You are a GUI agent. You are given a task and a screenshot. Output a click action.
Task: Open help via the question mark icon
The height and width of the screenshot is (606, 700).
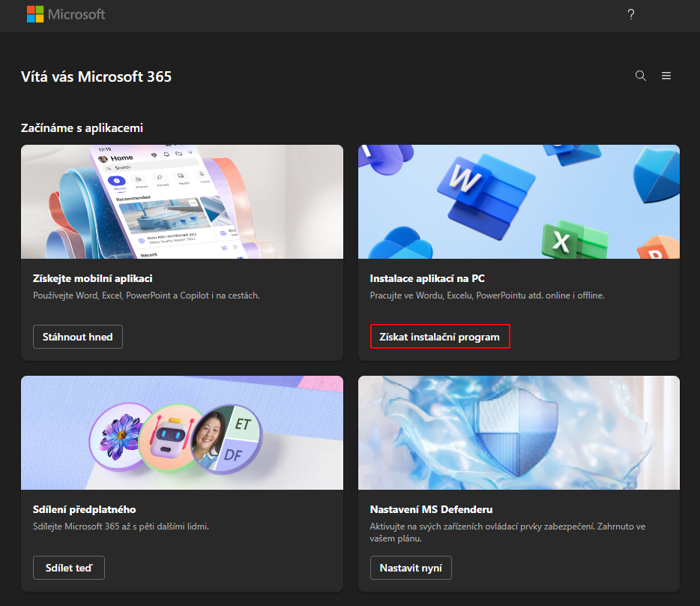click(631, 15)
